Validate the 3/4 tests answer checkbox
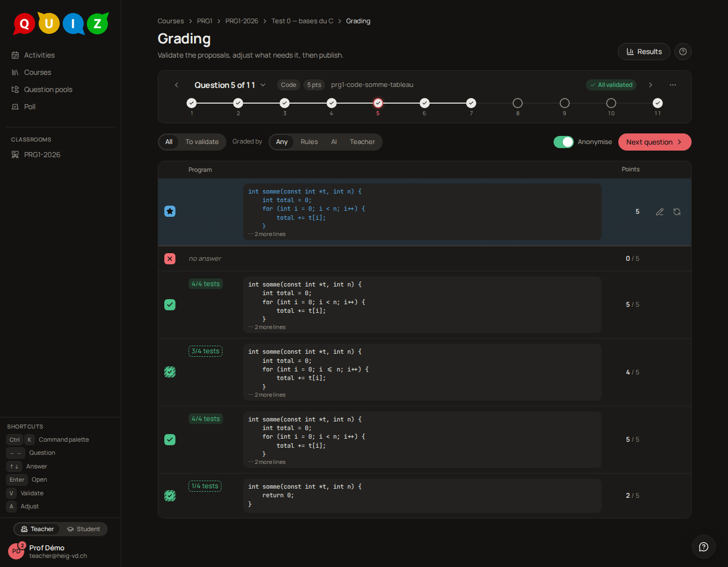 pyautogui.click(x=170, y=372)
